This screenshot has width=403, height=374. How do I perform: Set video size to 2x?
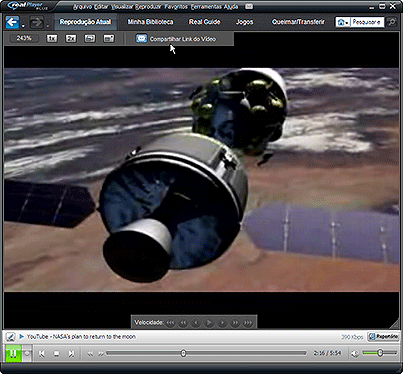[71, 39]
